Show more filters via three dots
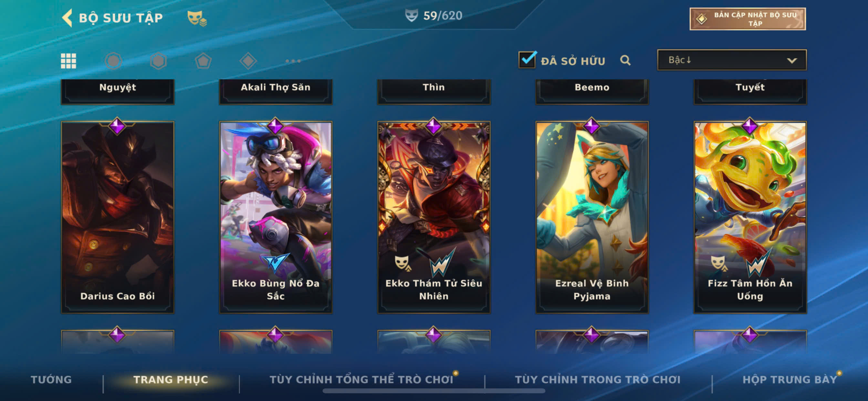 pos(293,61)
